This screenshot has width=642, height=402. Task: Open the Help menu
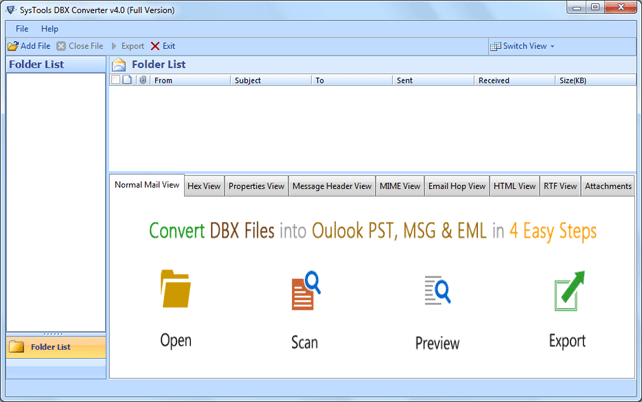pyautogui.click(x=50, y=29)
